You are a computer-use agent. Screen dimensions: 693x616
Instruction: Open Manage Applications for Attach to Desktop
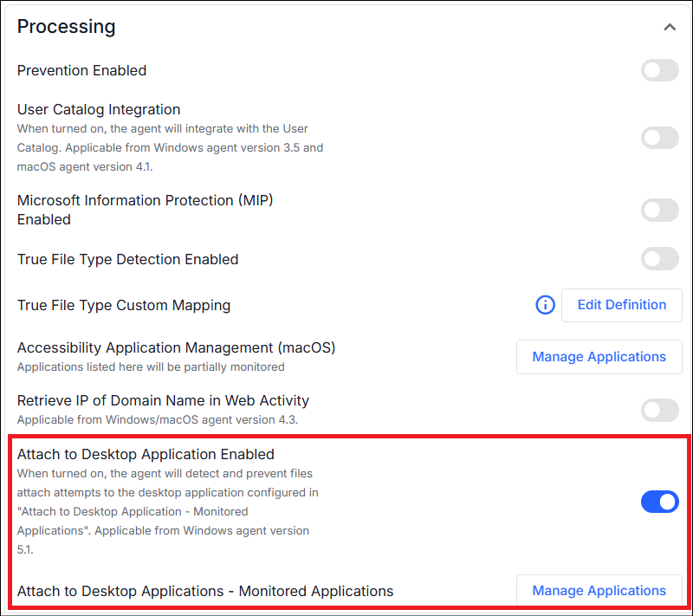(x=599, y=591)
